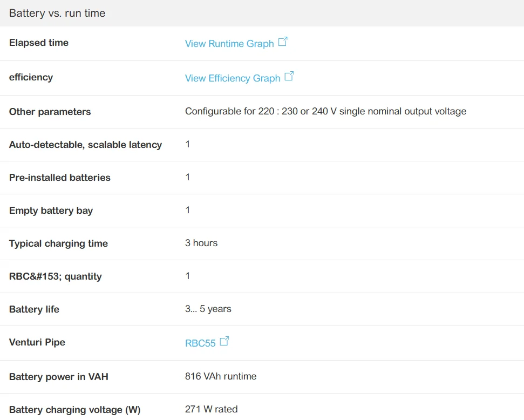Click the external-link icon beside View Runtime Graph
Image resolution: width=524 pixels, height=420 pixels.
coord(283,42)
